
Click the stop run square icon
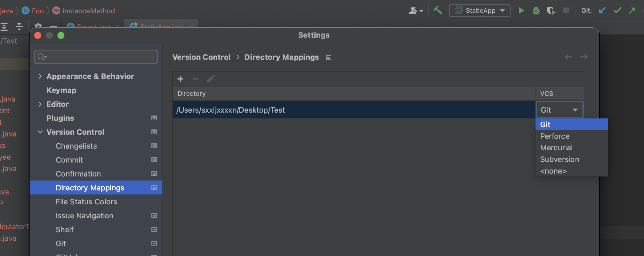tap(566, 11)
